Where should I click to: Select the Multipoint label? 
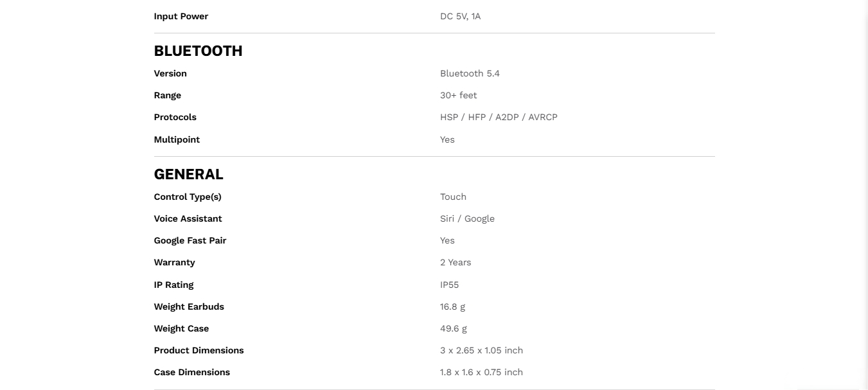point(177,140)
